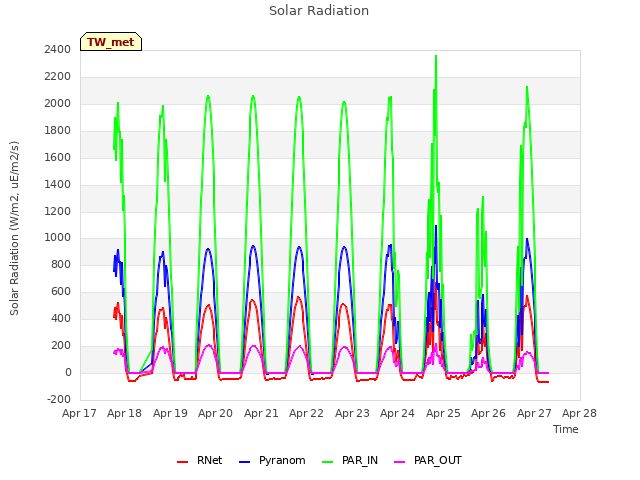Click the 800 y-axis tick label

click(61, 264)
